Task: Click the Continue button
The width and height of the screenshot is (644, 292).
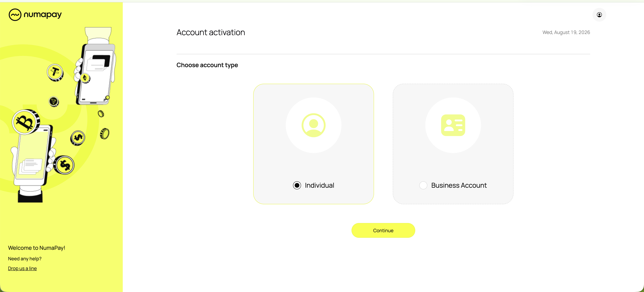Action: pos(383,230)
